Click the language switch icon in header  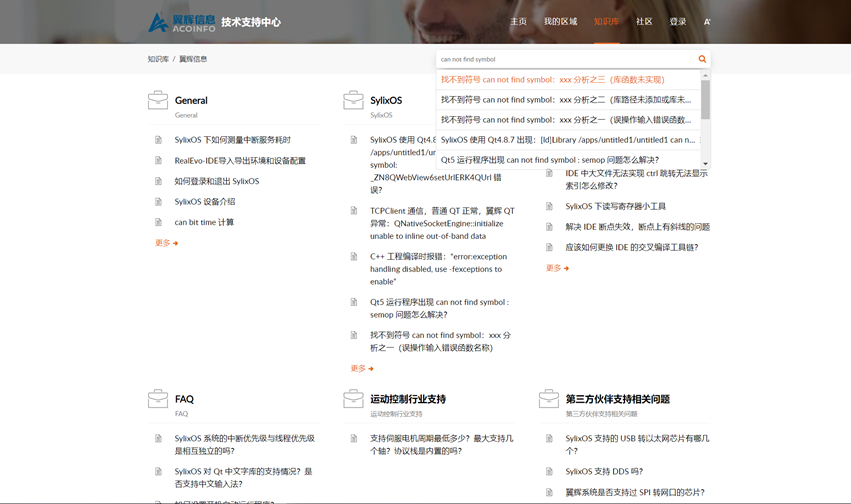point(707,22)
